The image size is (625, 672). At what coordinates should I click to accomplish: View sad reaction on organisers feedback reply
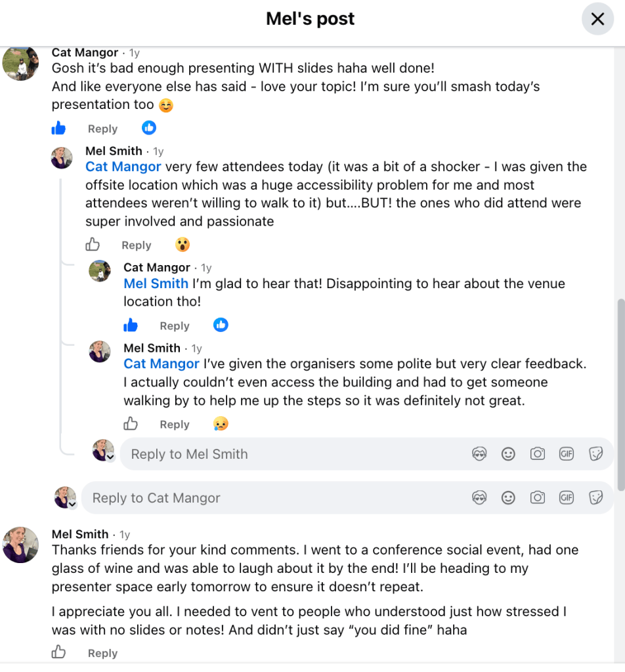coord(221,423)
